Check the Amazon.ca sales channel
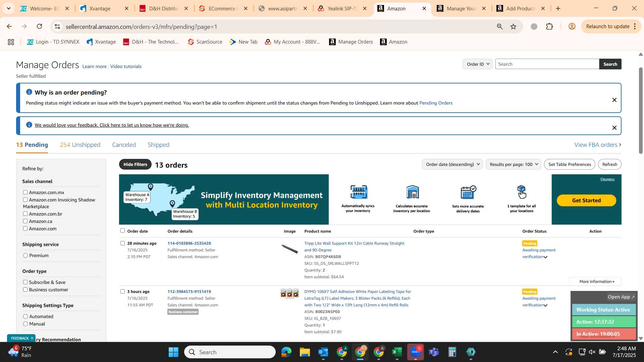The image size is (644, 362). (x=25, y=221)
